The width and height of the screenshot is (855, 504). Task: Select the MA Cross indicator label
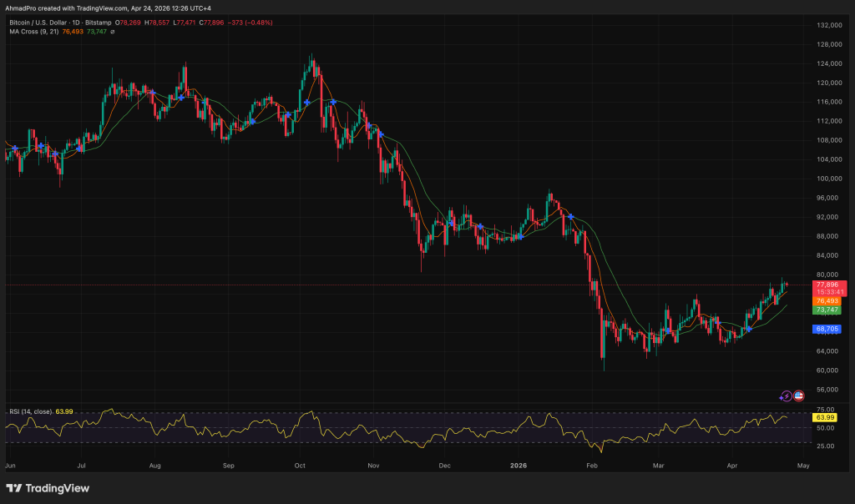pos(35,33)
